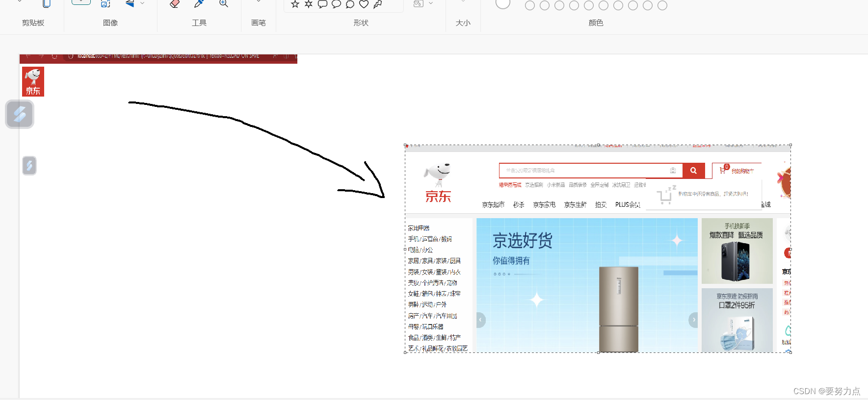Click the 冰洗厨卫 hot search word
This screenshot has width=868, height=400.
621,185
